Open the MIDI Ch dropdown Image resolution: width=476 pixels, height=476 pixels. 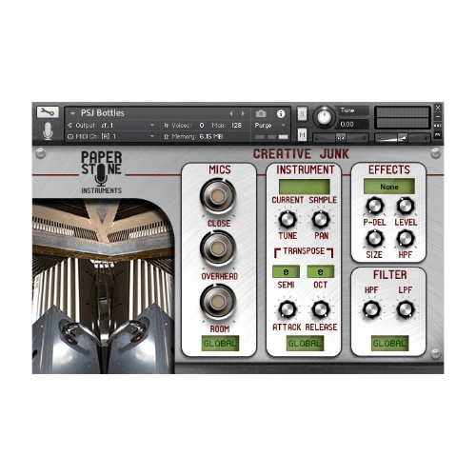point(111,136)
